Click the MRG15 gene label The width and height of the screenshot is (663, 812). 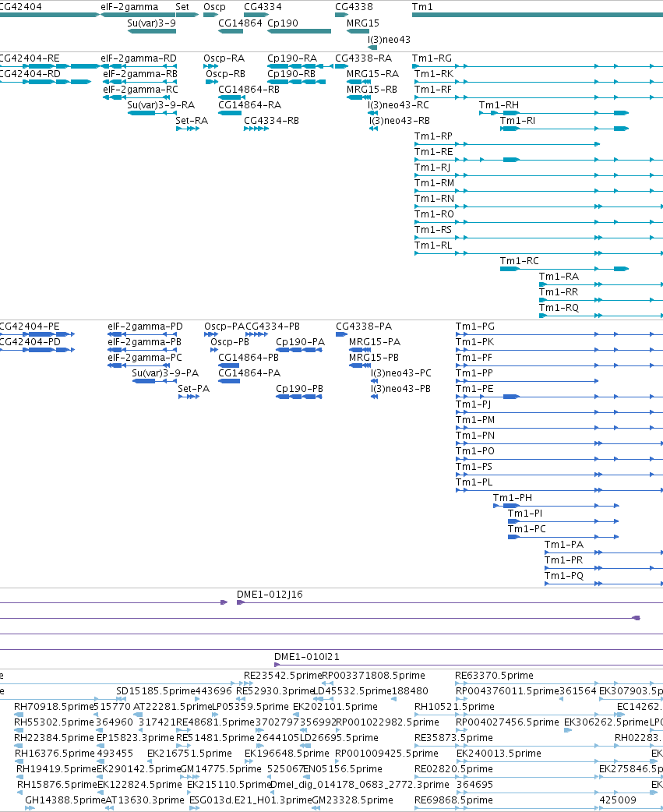pyautogui.click(x=363, y=23)
